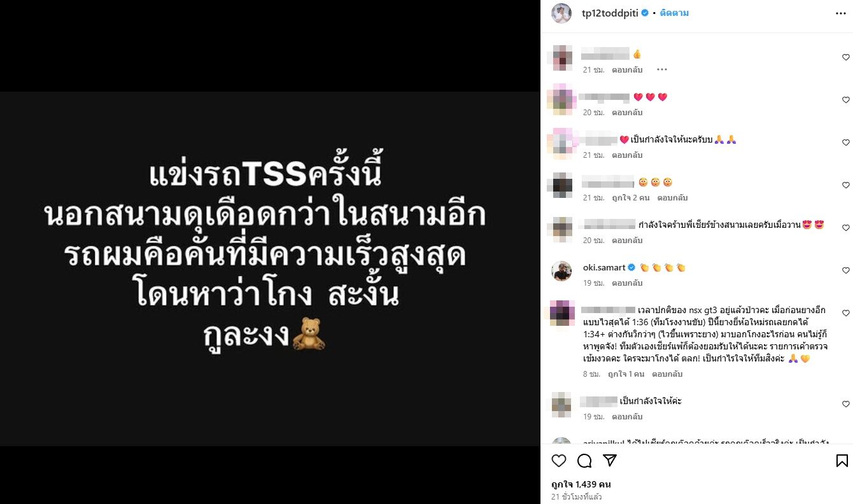The image size is (853, 504).
Task: Like the oki.samart comment
Action: (846, 270)
